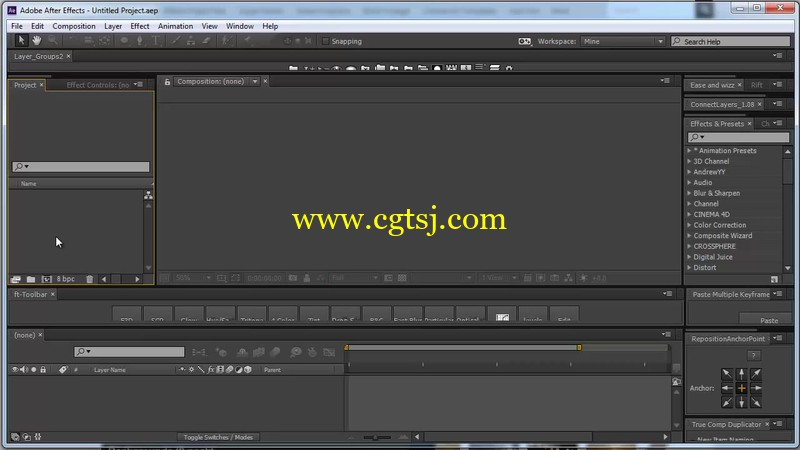Enable the Snapping checkbox

pyautogui.click(x=325, y=41)
